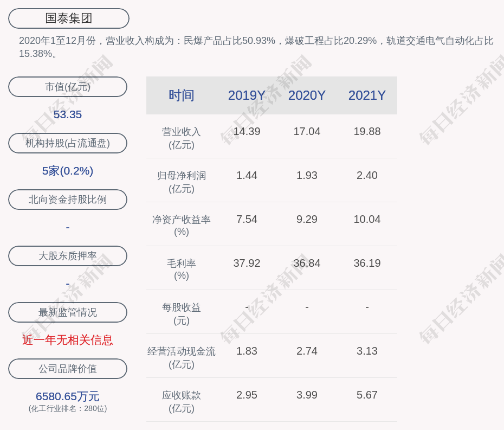The width and height of the screenshot is (504, 430).
Task: Click the ROE value 7.54
Action: 247,220
